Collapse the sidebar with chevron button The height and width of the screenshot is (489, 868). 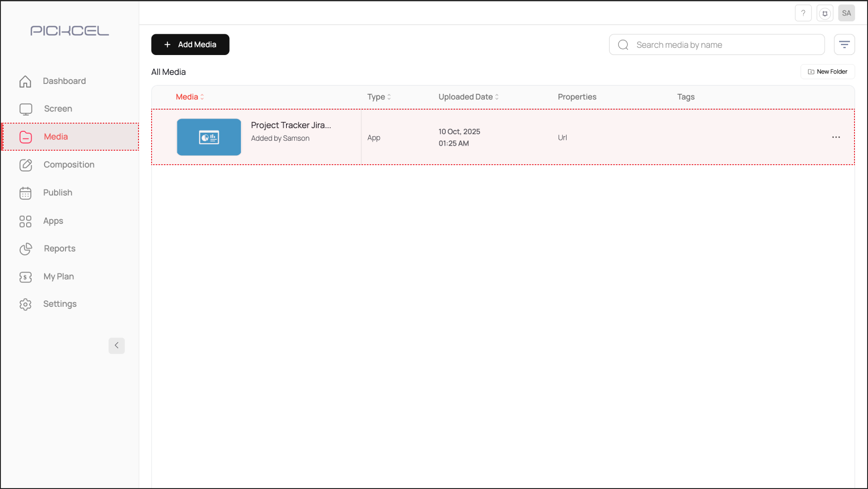point(116,346)
